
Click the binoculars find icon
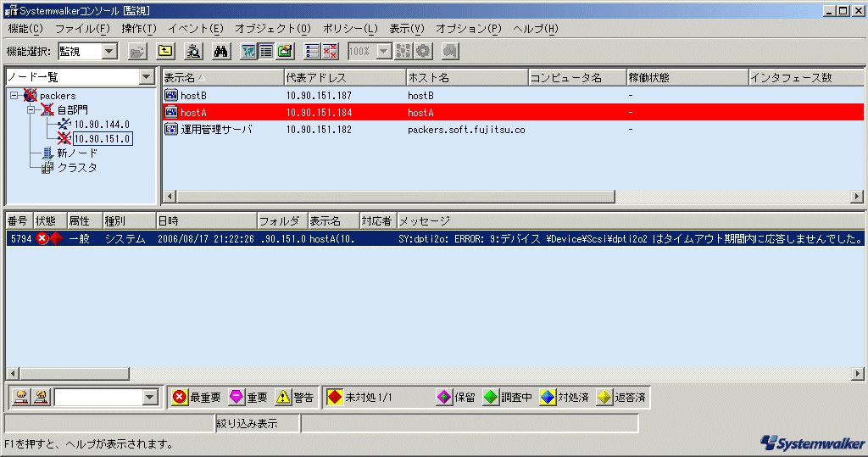click(221, 52)
